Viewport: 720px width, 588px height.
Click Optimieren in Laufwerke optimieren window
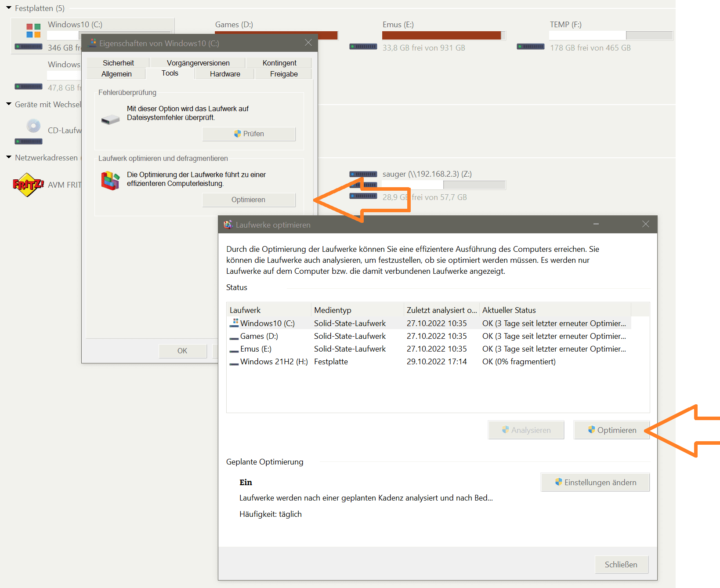pyautogui.click(x=611, y=430)
